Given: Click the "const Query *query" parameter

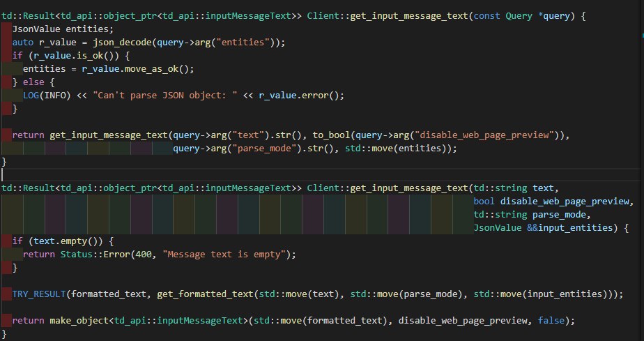Looking at the screenshot, I should (x=522, y=16).
